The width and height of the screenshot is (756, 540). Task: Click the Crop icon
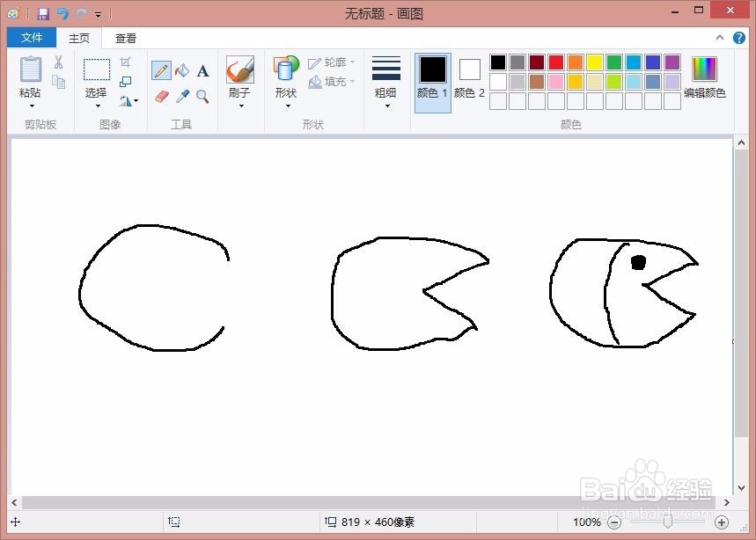125,62
